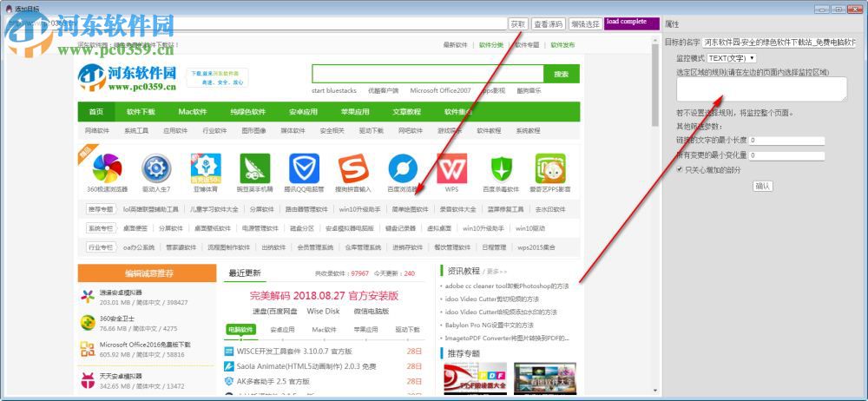
Task: Open the 360极速浏览器 app icon
Action: pos(108,168)
